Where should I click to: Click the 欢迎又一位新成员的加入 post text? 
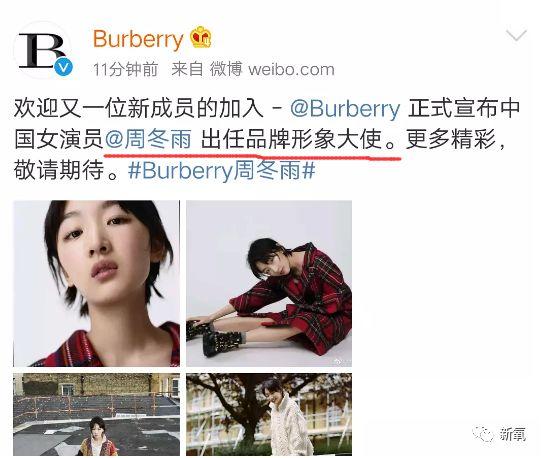coord(139,109)
